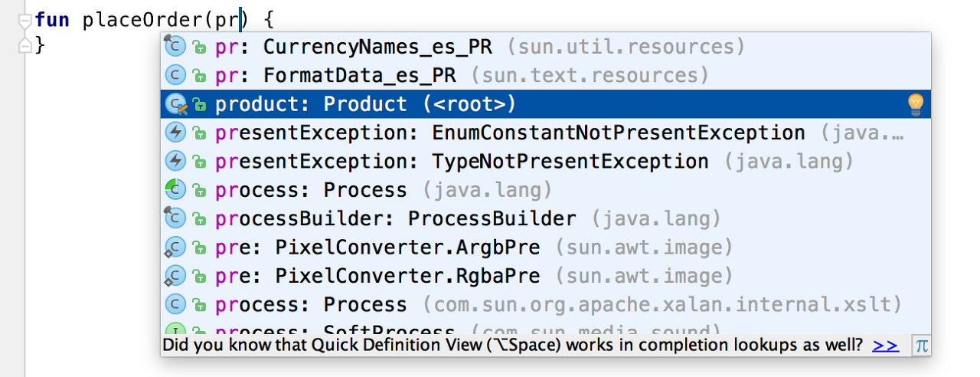Pick presentException: EnumConstantNotPresentException suggestion
This screenshot has width=980, height=377.
pyautogui.click(x=545, y=133)
